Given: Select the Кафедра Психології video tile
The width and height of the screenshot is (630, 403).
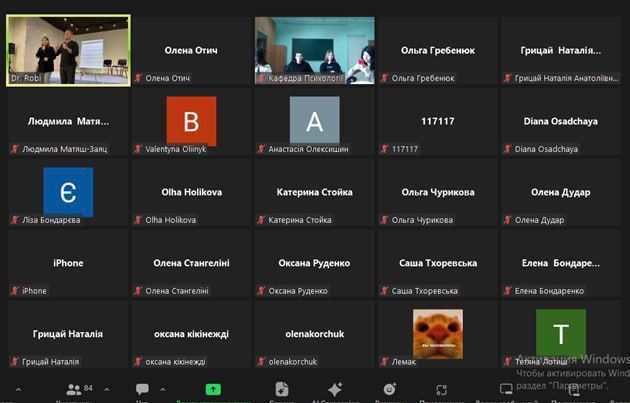Looking at the screenshot, I should pos(314,49).
